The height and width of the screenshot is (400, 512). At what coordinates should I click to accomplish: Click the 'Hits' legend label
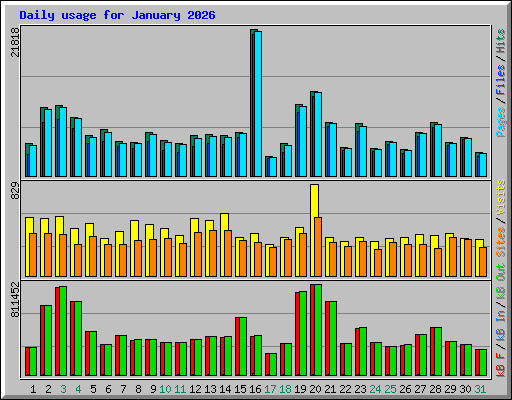point(501,41)
